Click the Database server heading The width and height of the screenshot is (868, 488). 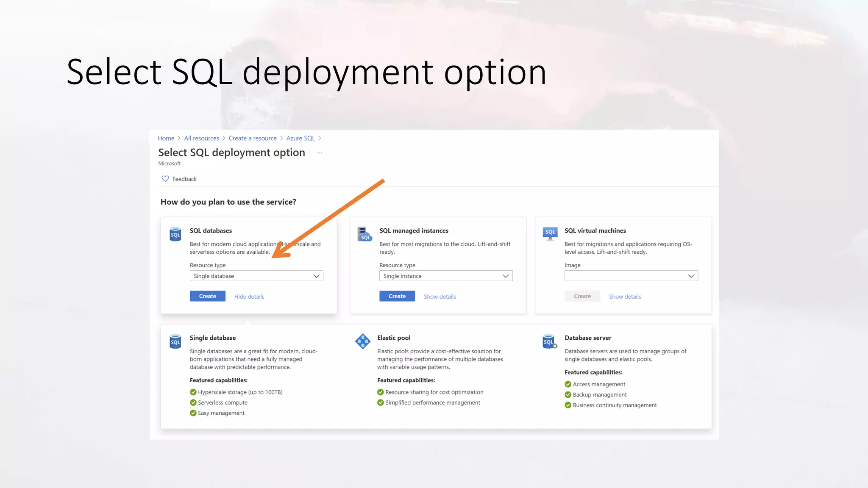pyautogui.click(x=588, y=338)
